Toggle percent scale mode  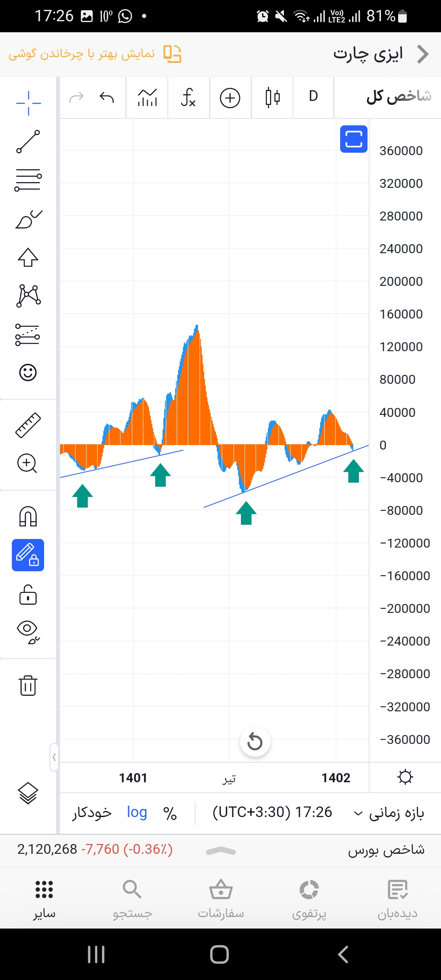(170, 813)
